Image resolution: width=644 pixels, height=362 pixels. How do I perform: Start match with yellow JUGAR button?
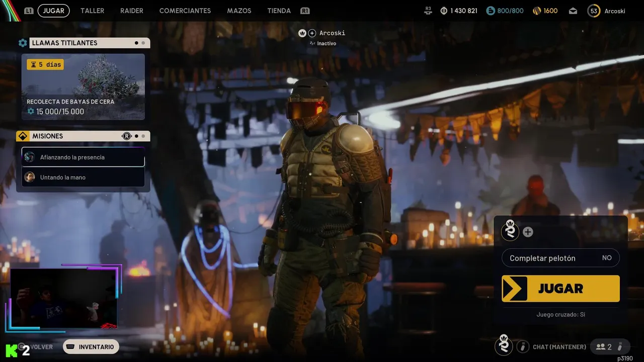click(x=560, y=289)
